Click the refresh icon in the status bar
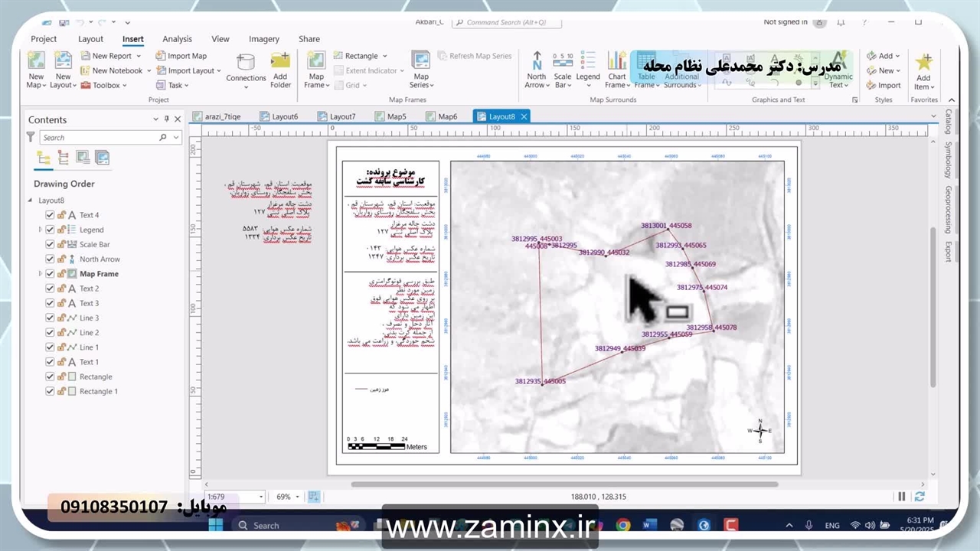The height and width of the screenshot is (551, 980). (x=920, y=497)
